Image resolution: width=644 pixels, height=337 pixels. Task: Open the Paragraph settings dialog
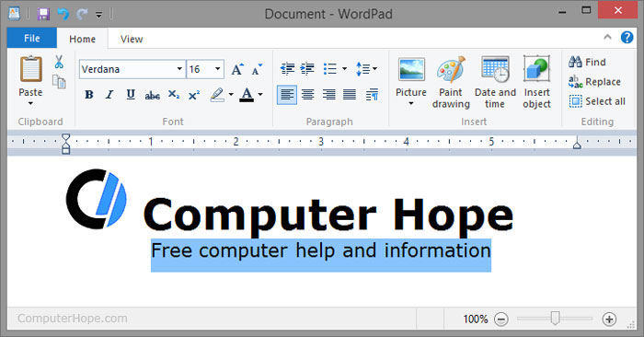[372, 95]
